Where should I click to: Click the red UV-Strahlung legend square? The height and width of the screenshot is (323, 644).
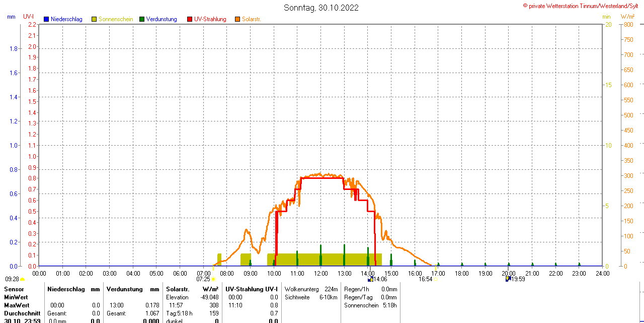tap(190, 19)
